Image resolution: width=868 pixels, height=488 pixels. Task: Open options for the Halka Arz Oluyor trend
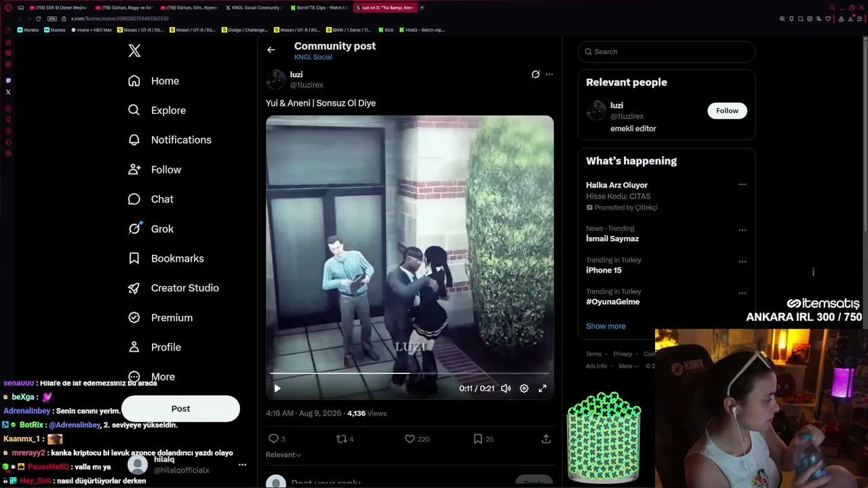pos(742,184)
